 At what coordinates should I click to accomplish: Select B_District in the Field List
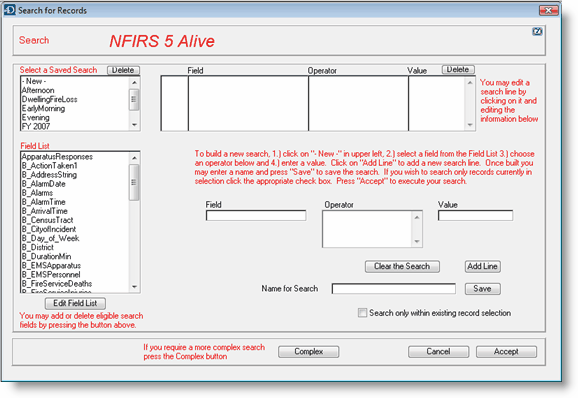click(76, 247)
